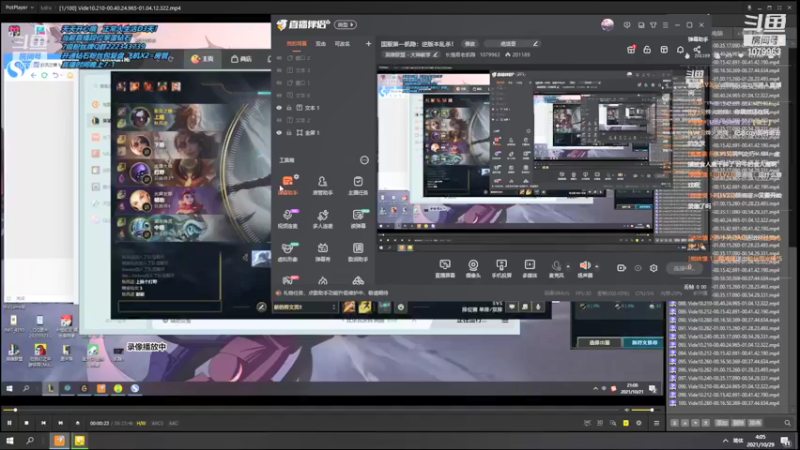
Task: Open the 主播任务 tool
Action: [x=358, y=185]
